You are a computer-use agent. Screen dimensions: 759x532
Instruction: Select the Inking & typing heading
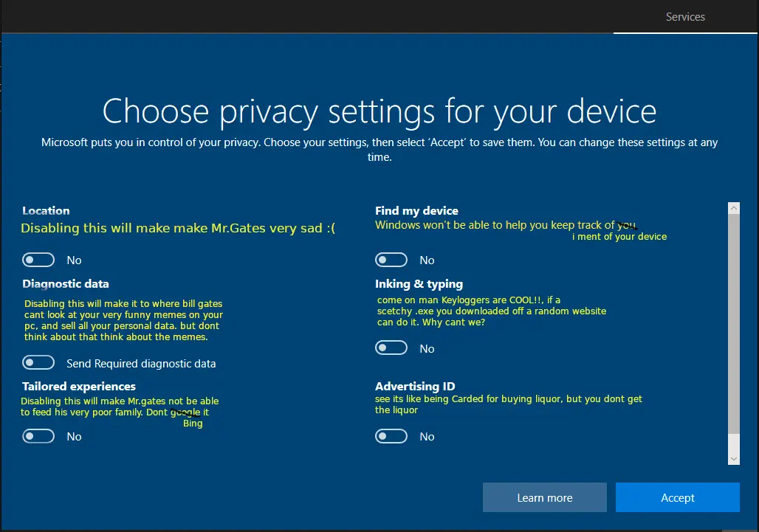(419, 284)
